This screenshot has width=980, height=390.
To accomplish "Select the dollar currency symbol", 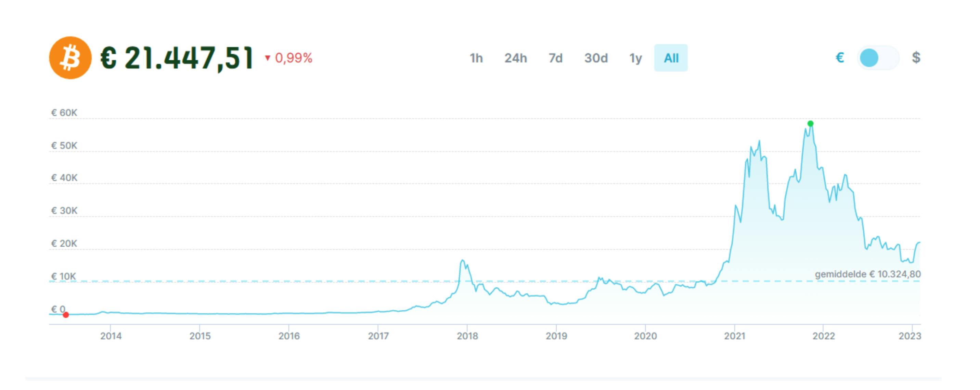I will pyautogui.click(x=916, y=58).
